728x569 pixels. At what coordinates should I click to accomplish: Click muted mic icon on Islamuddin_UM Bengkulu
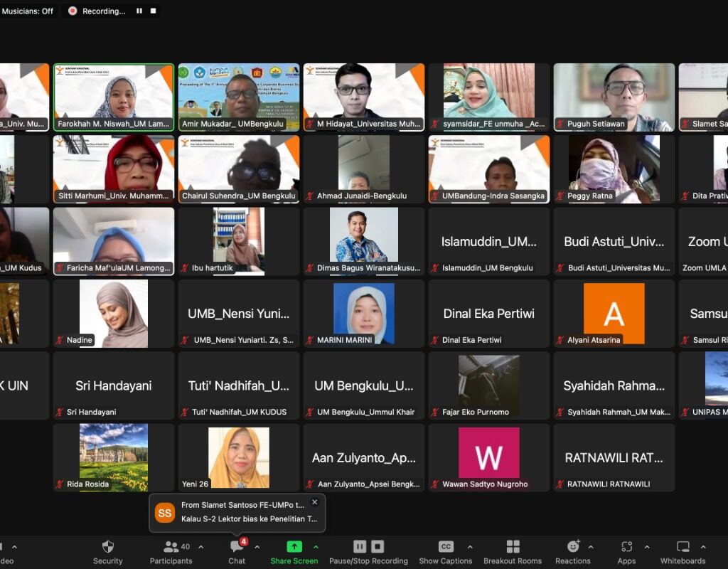pyautogui.click(x=435, y=268)
